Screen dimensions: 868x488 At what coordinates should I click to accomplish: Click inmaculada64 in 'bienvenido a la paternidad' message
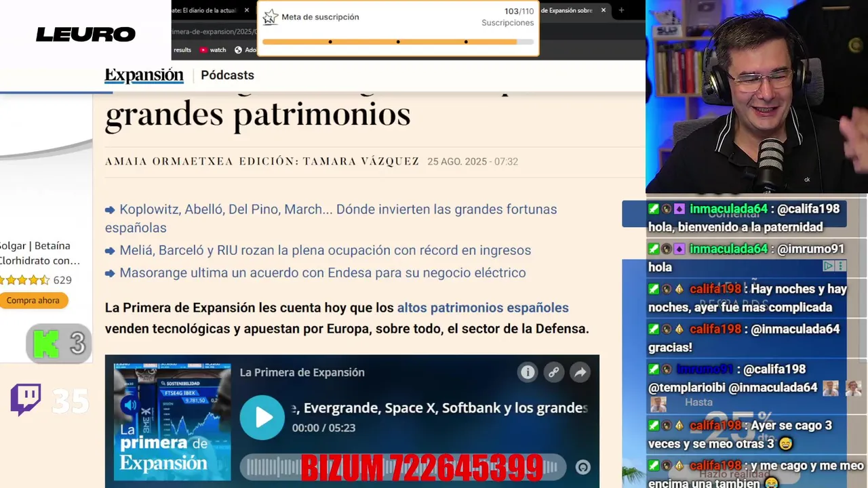(x=728, y=209)
